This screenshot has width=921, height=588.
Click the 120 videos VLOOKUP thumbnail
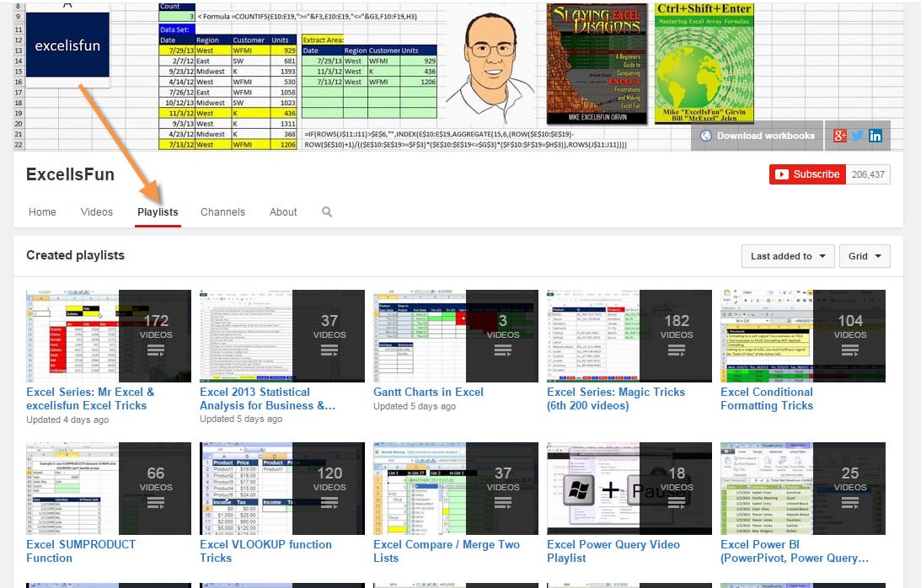click(x=282, y=489)
